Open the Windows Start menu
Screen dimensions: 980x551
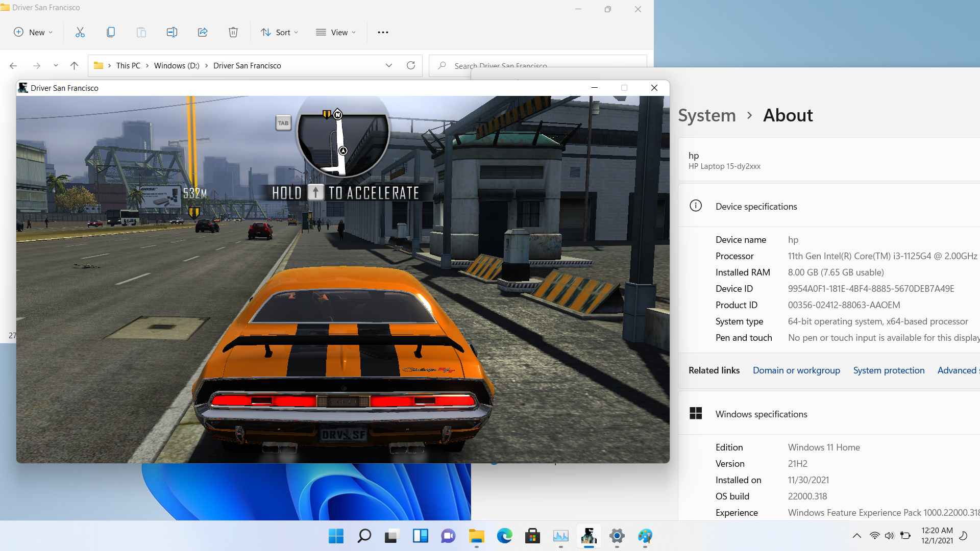point(336,536)
